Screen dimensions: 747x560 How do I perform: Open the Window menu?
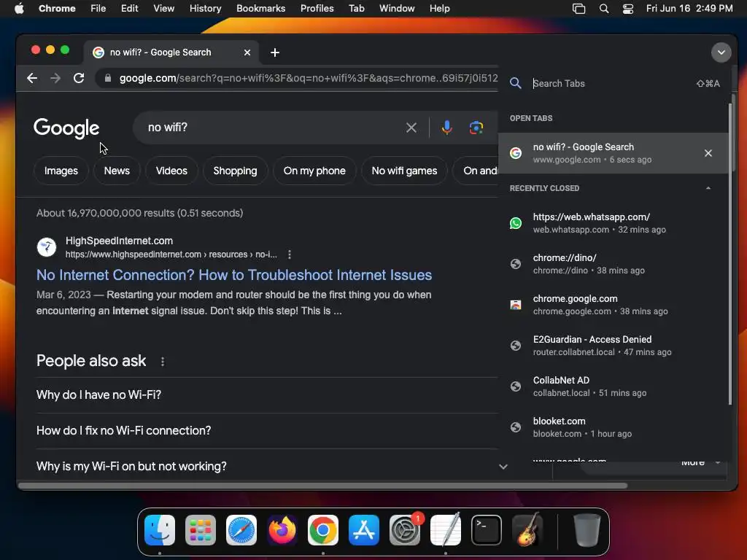click(397, 9)
